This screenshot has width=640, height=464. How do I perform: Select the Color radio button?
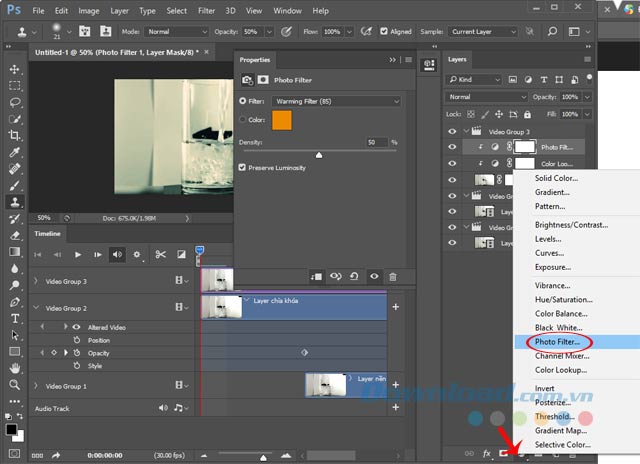[x=243, y=119]
